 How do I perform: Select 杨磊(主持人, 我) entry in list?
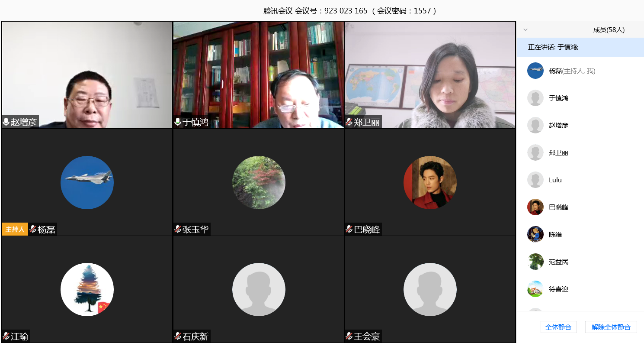pyautogui.click(x=580, y=71)
